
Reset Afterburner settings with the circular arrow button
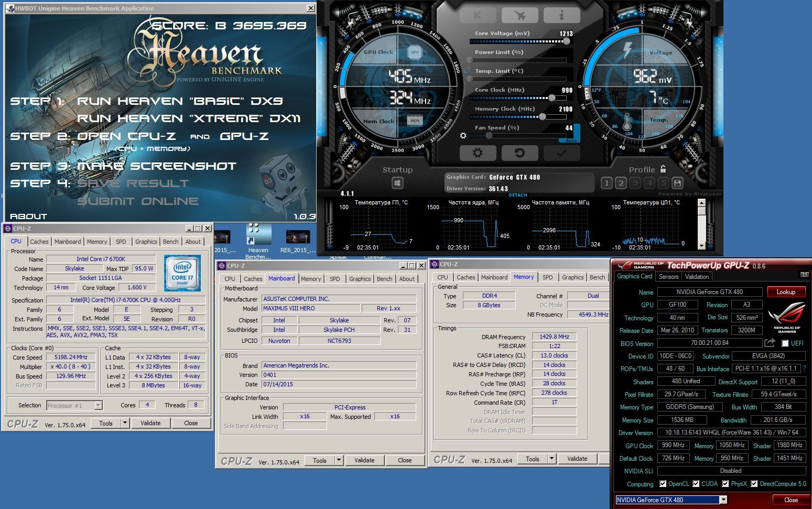[x=519, y=153]
